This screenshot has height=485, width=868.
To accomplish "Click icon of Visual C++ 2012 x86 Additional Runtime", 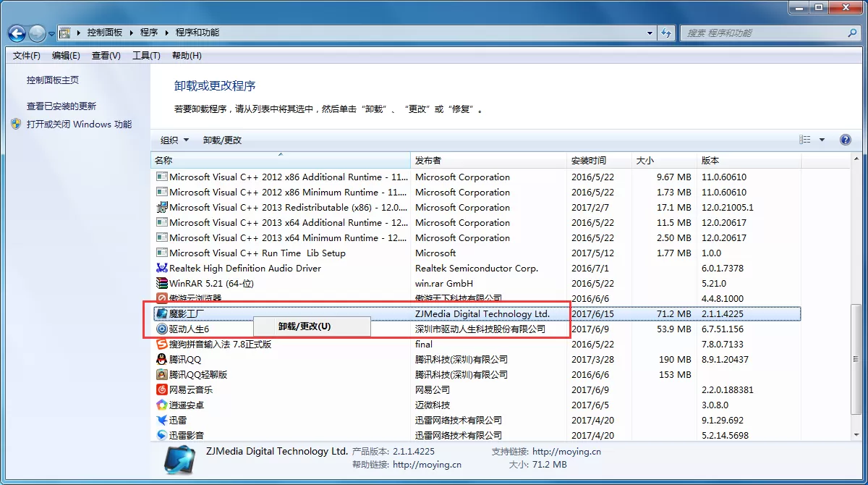I will 162,177.
